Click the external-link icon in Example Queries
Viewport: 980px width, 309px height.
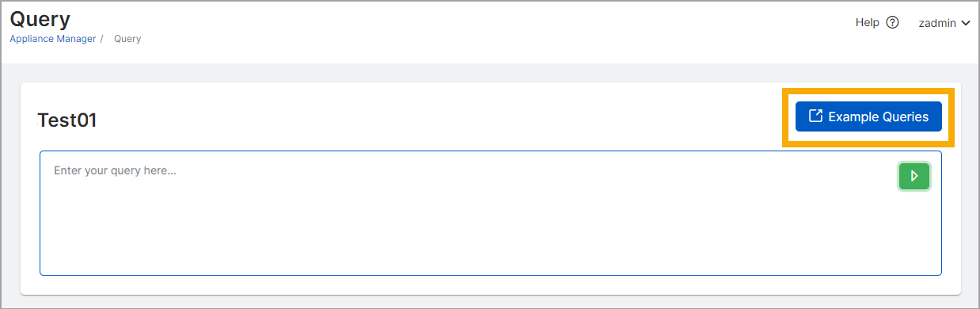(x=815, y=116)
